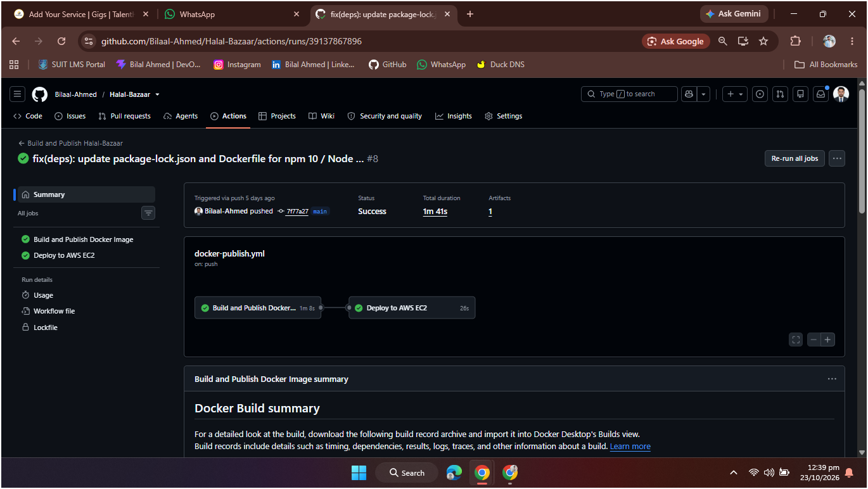Filter jobs with the All jobs filter icon
This screenshot has width=868, height=489.
click(x=148, y=213)
